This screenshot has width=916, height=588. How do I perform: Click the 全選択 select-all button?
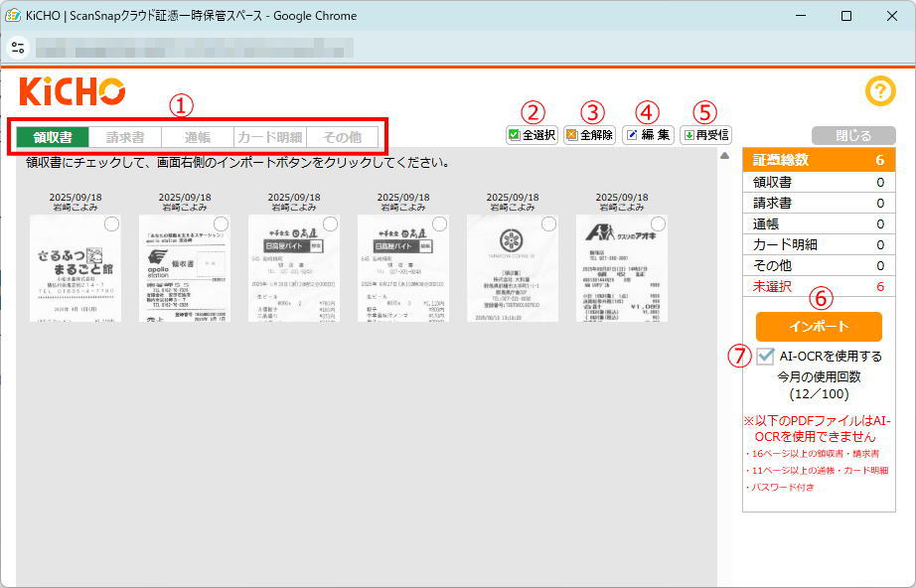click(x=532, y=135)
